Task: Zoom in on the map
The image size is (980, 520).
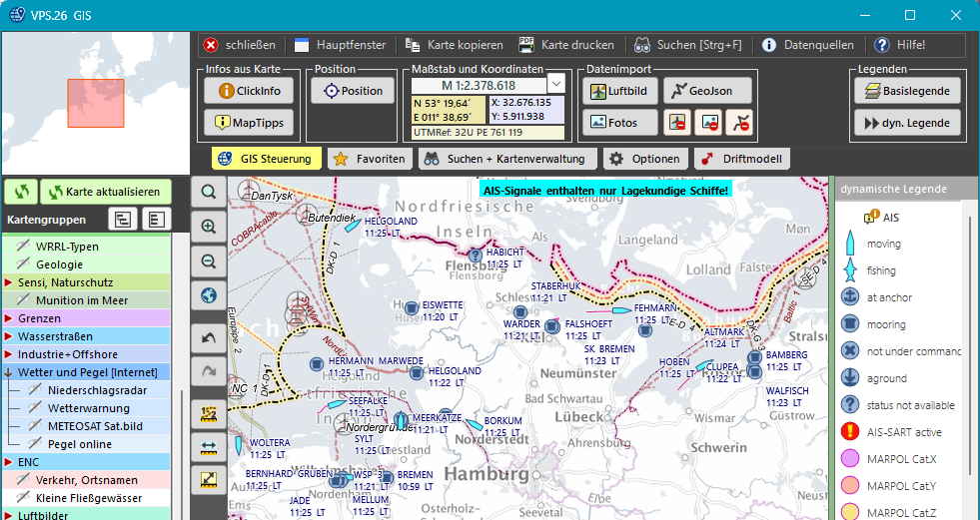Action: click(x=209, y=227)
